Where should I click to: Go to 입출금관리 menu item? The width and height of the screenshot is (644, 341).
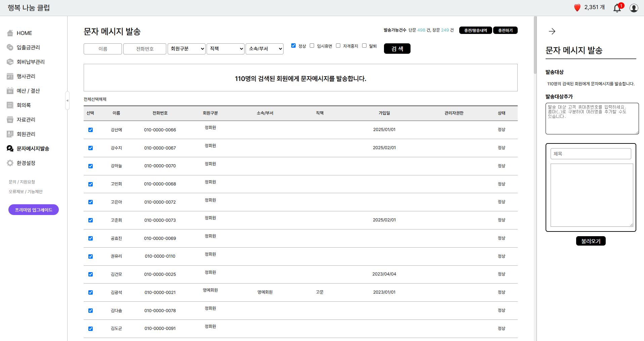tap(28, 47)
